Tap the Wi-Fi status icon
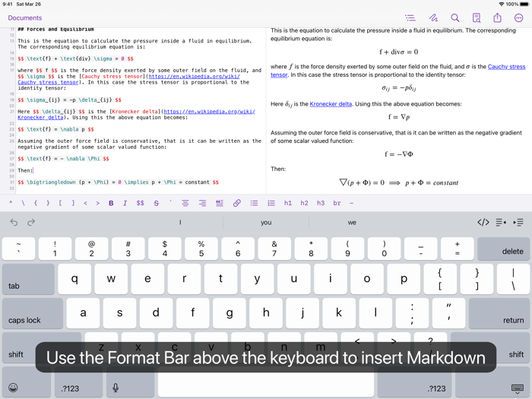This screenshot has width=532, height=399. [502, 4]
